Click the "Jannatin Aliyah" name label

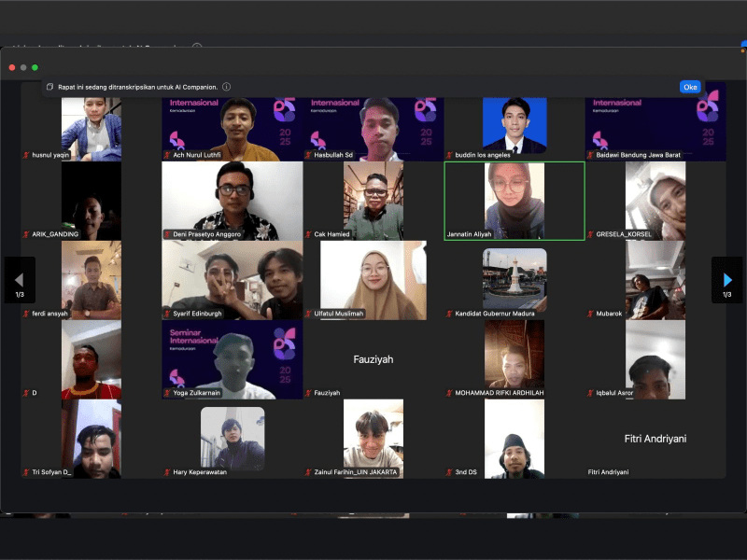tap(470, 234)
